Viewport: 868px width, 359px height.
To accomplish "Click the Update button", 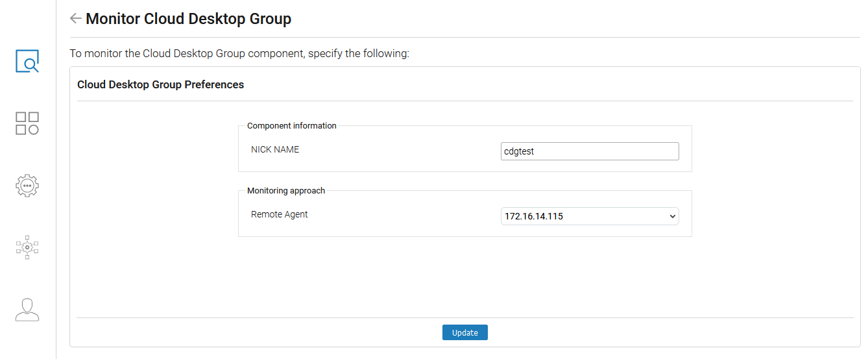I will pos(465,332).
